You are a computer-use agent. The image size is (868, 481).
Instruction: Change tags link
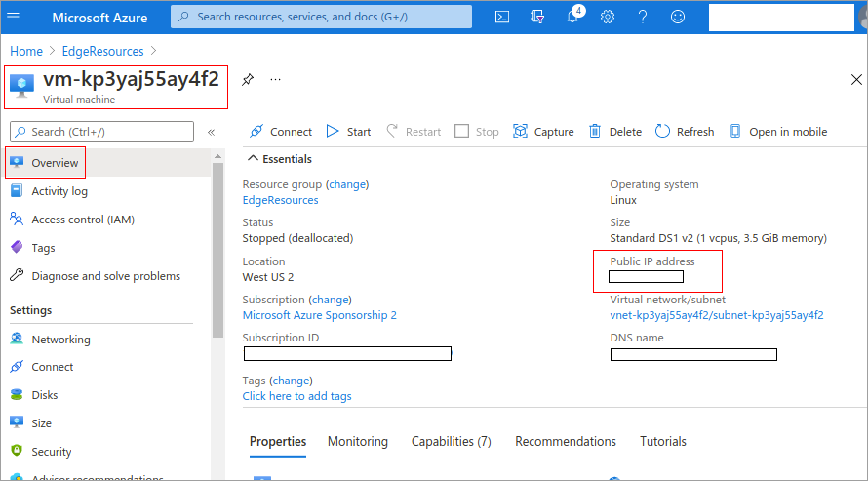tap(291, 381)
